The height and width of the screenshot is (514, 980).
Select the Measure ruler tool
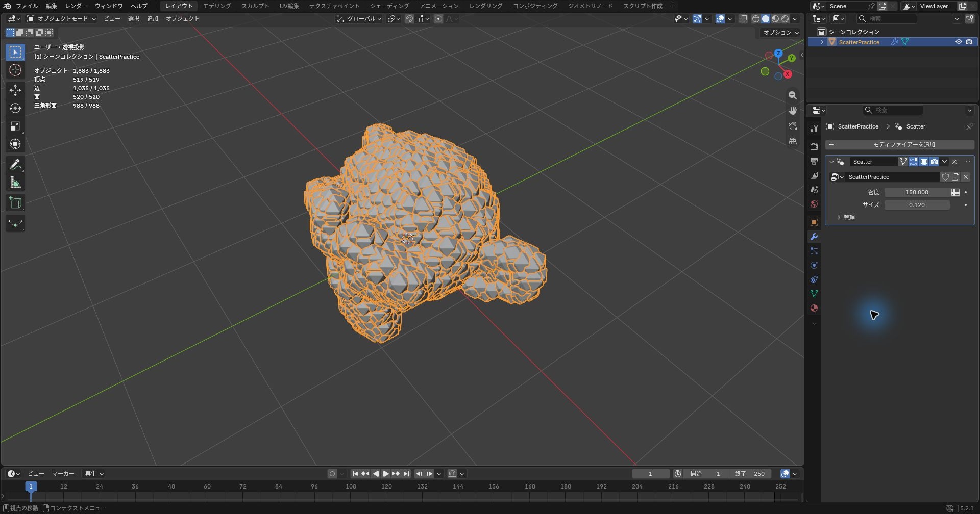click(x=15, y=183)
